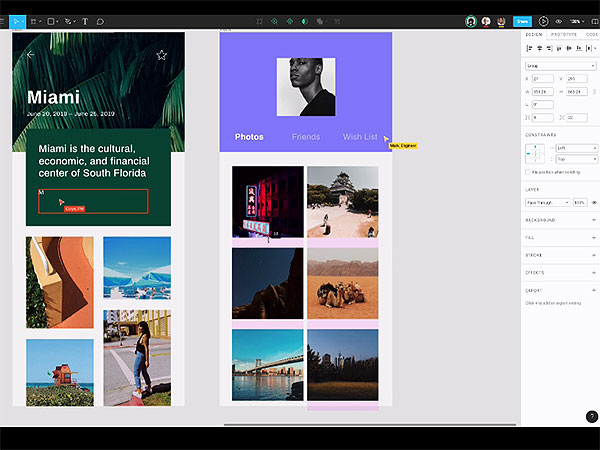Select the Photos tab in profile frame
Image resolution: width=600 pixels, height=450 pixels.
249,137
